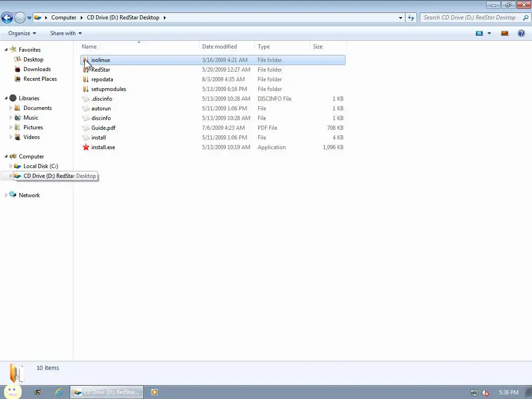Open the Organize menu
Screen dimensions: 532x399
tap(22, 33)
